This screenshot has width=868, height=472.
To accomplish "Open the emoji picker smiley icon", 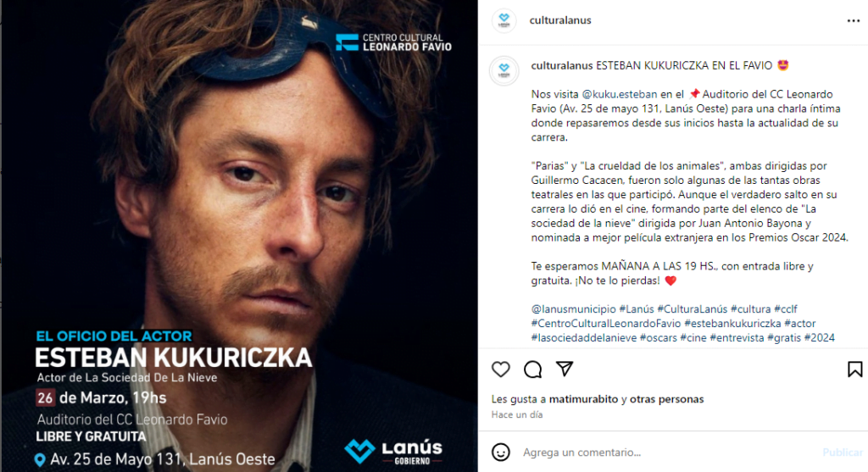I will tap(501, 452).
